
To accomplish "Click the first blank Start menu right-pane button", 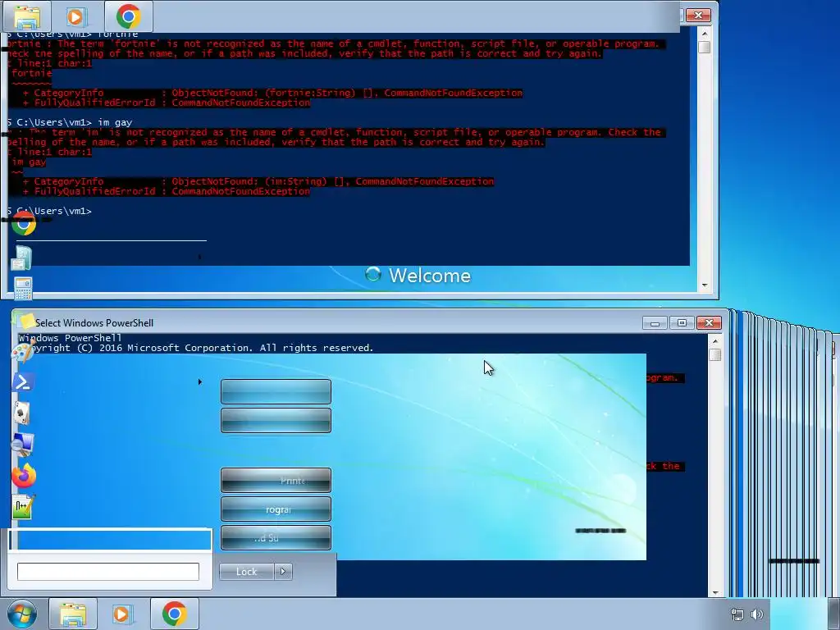I will (x=276, y=391).
